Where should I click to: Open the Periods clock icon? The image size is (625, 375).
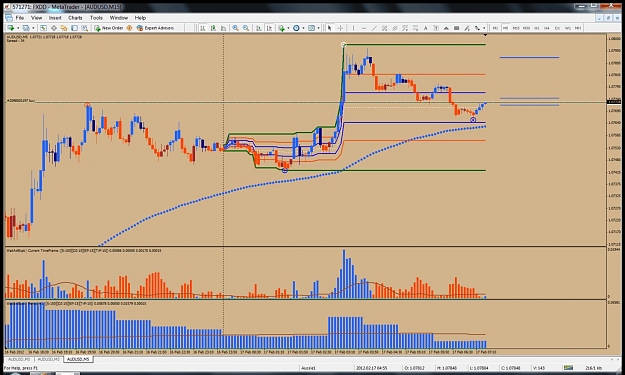[296, 28]
